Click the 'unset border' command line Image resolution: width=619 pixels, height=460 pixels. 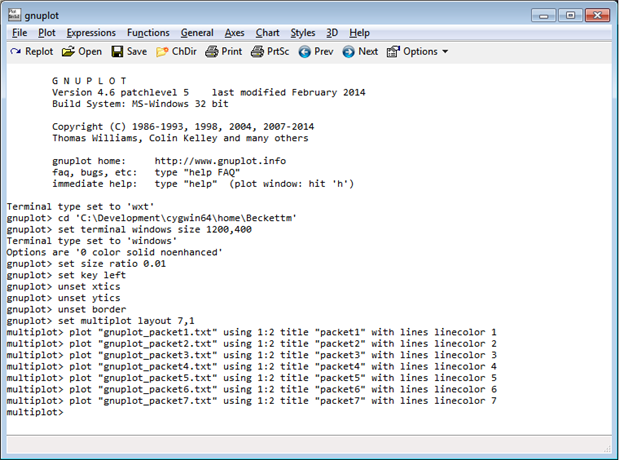66,309
